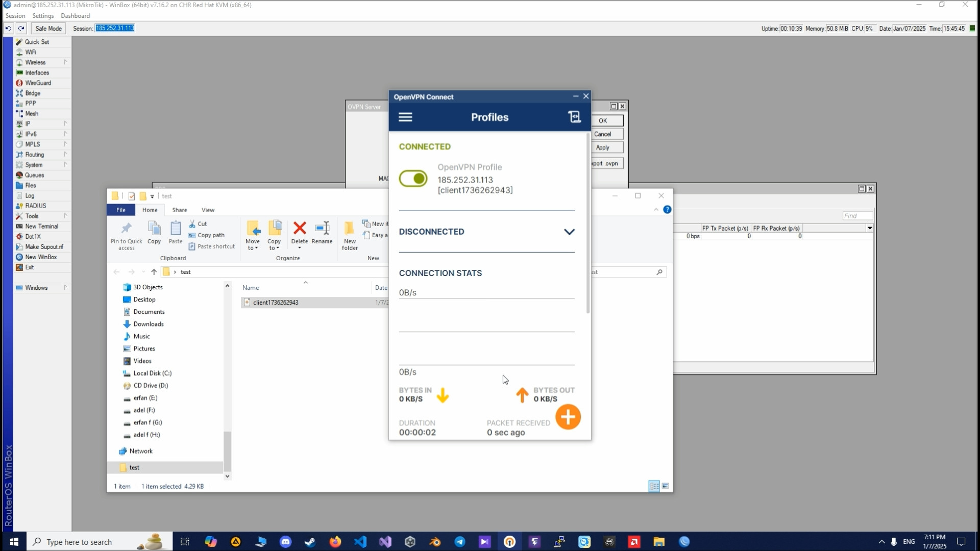Screen dimensions: 980x551
Task: Expand the Windows submenu in WinBox
Action: click(x=65, y=287)
